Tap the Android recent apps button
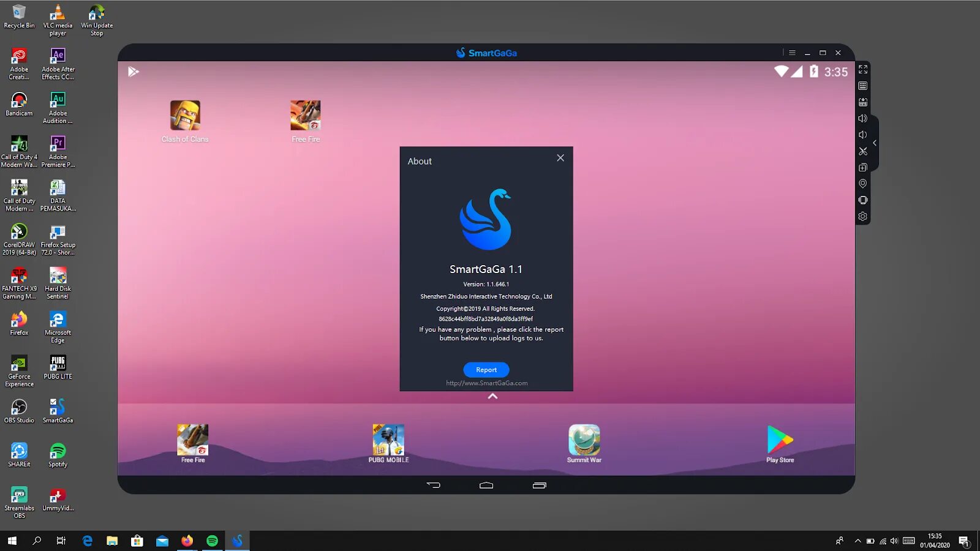 pyautogui.click(x=540, y=485)
